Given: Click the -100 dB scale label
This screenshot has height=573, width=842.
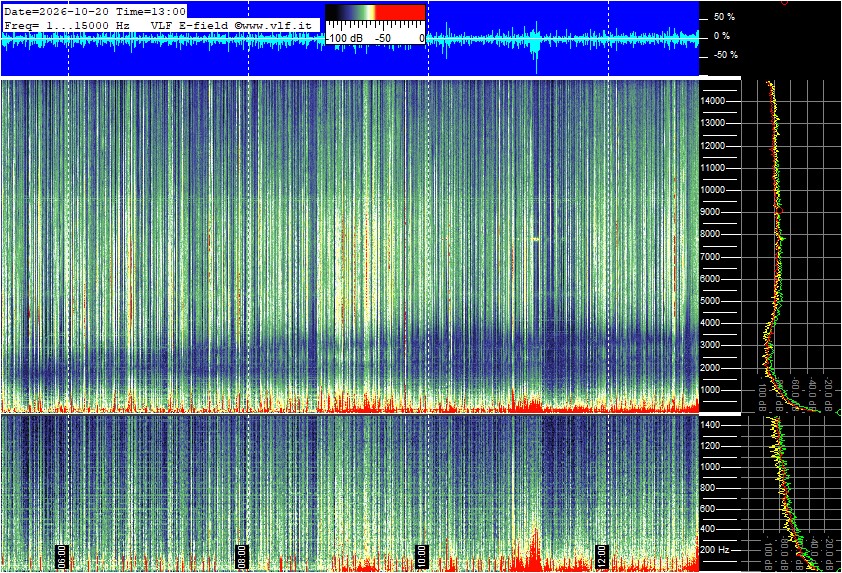Looking at the screenshot, I should (344, 39).
